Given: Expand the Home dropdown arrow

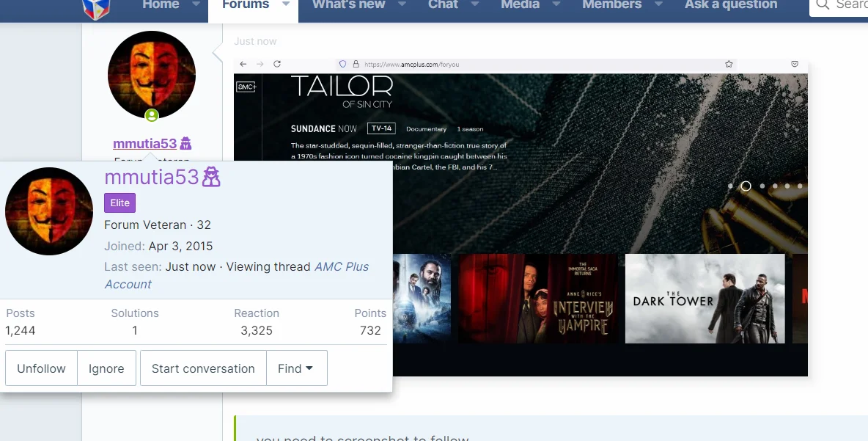Looking at the screenshot, I should tap(196, 4).
